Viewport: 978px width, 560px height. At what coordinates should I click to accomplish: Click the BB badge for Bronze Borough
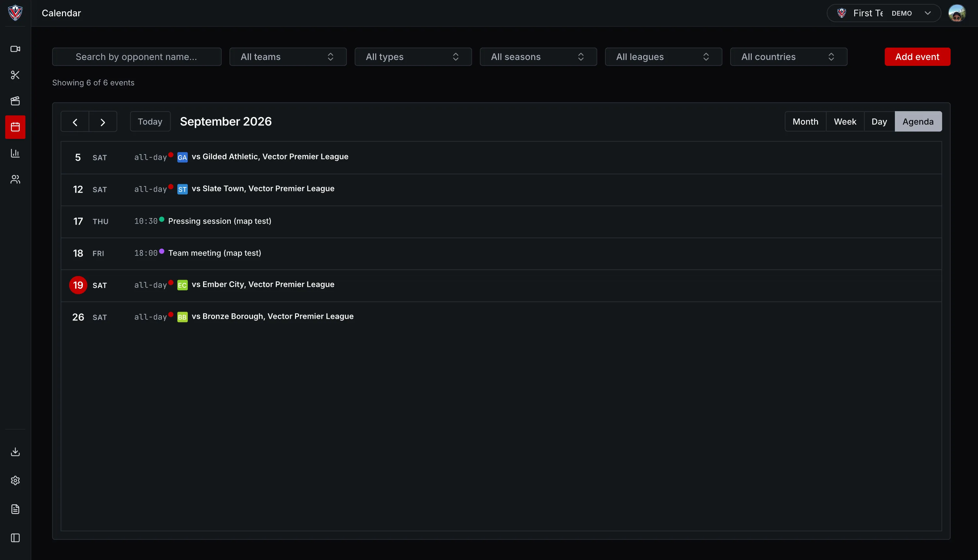coord(182,317)
